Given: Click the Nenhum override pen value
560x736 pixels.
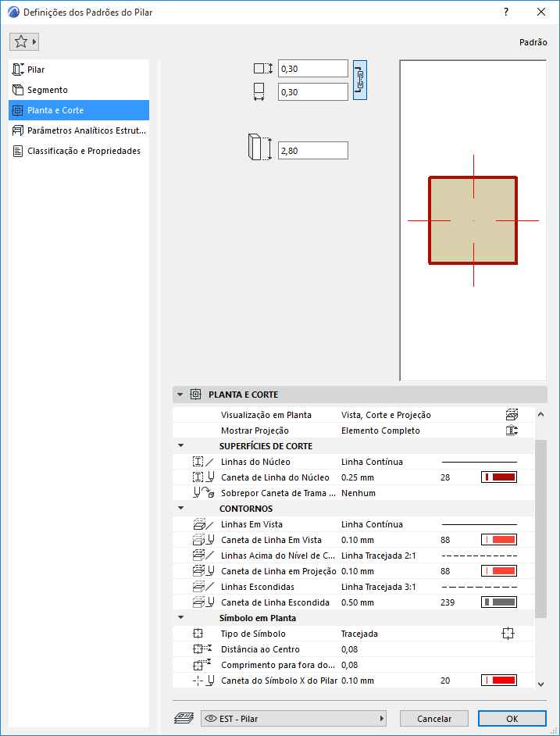Looking at the screenshot, I should [358, 493].
